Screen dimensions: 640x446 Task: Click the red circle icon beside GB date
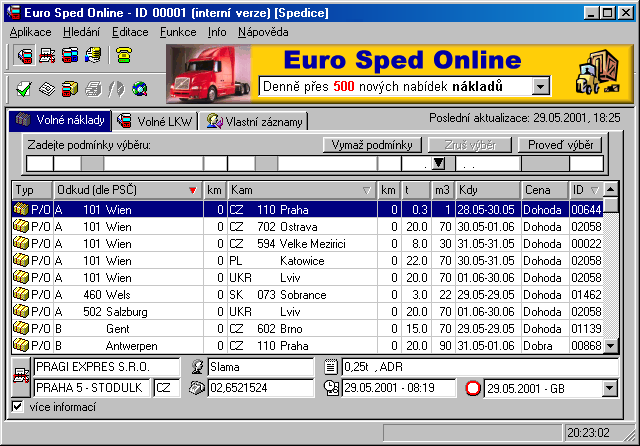(473, 388)
